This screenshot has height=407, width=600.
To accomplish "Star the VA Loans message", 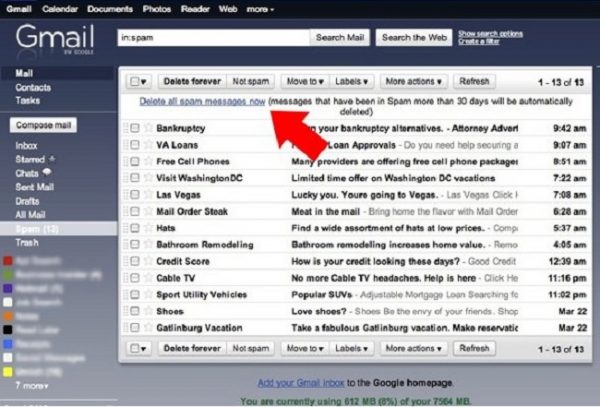I will click(147, 144).
